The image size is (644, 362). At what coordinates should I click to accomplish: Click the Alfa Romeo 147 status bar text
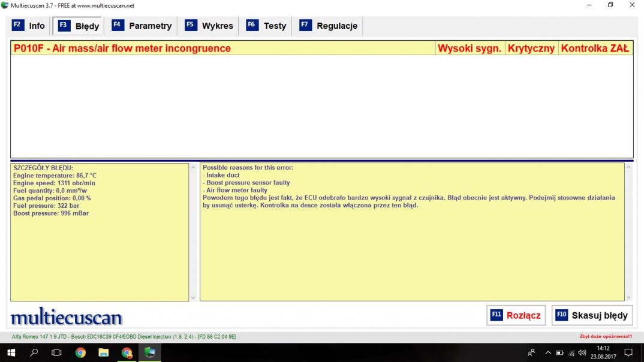click(x=124, y=337)
